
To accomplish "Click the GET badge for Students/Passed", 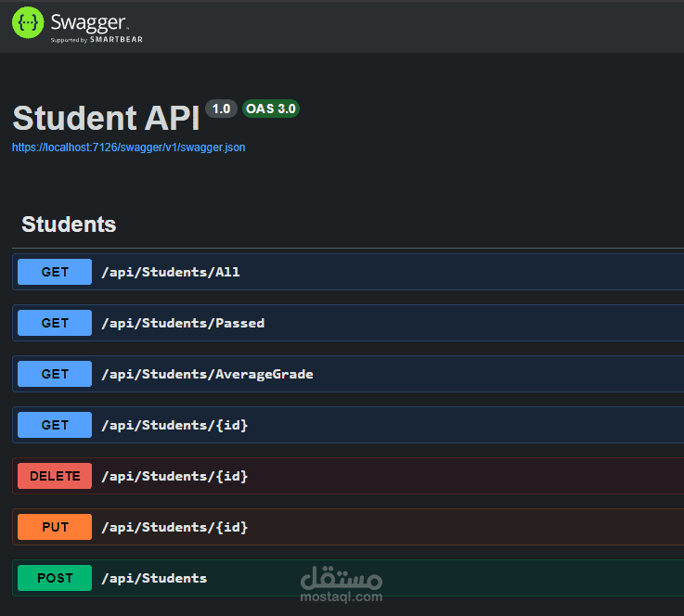I will tap(55, 323).
